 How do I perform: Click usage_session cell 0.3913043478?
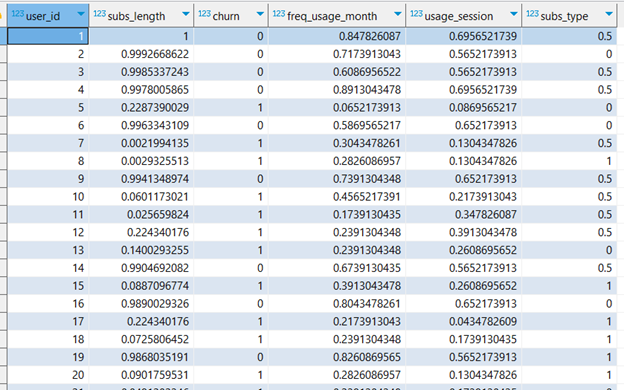pos(464,232)
